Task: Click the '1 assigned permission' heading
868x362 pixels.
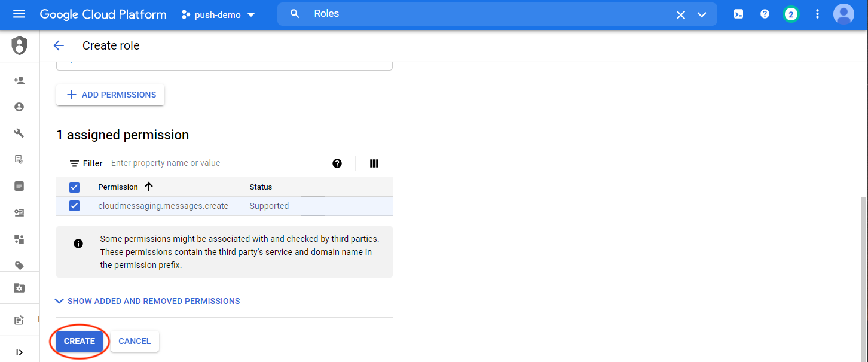Action: click(123, 135)
